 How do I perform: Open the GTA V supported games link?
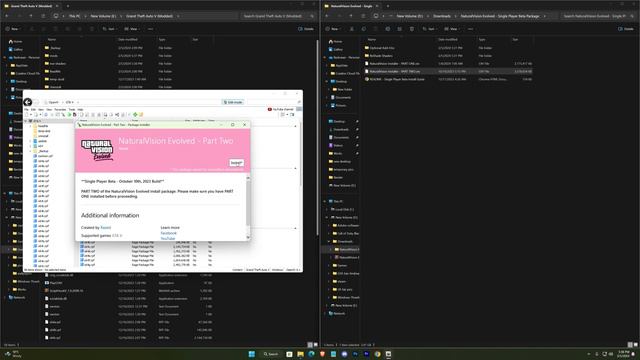pos(117,236)
